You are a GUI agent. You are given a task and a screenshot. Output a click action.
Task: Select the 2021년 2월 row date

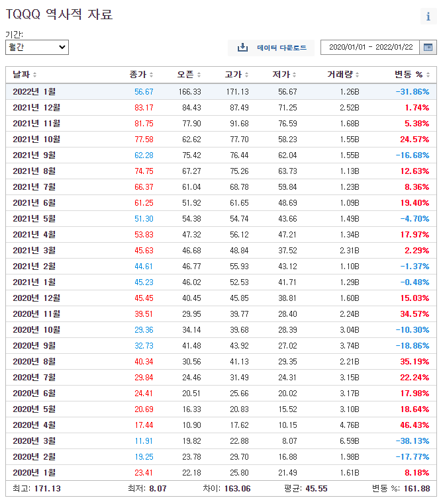pyautogui.click(x=34, y=267)
